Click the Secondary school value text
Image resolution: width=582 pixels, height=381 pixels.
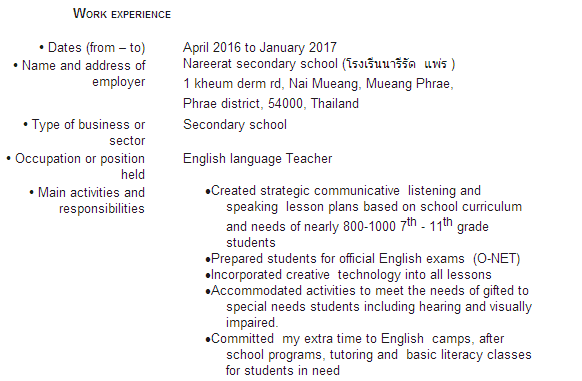coord(235,124)
